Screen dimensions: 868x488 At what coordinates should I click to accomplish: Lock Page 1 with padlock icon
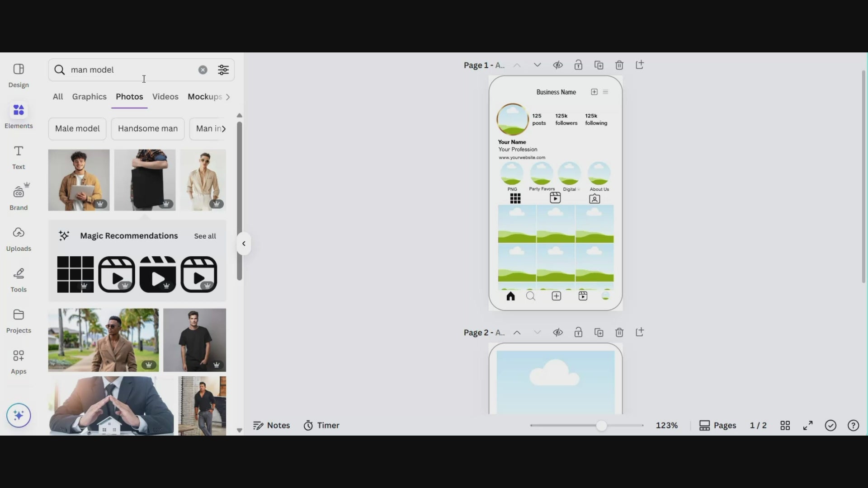pyautogui.click(x=578, y=65)
